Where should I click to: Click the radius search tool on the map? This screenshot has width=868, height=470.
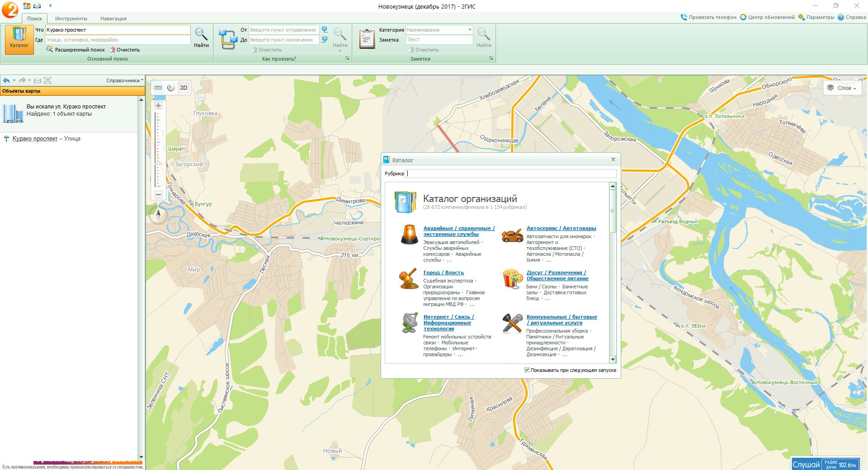pos(170,88)
